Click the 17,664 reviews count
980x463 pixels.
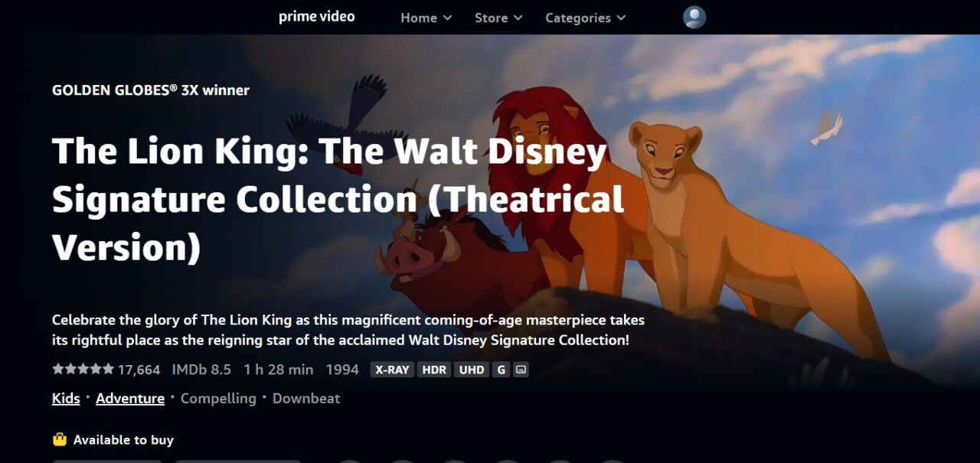[139, 370]
